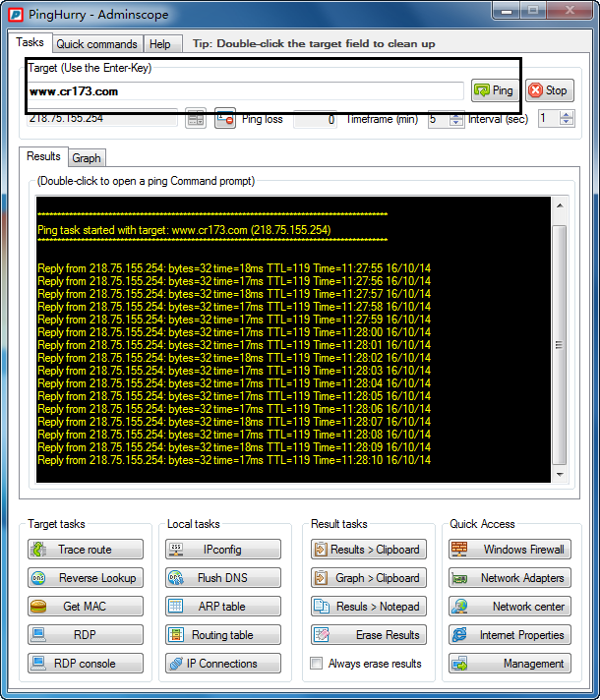Click the reply line timed 11:28:10
Viewport: 600px width, 700px height.
coord(234,460)
